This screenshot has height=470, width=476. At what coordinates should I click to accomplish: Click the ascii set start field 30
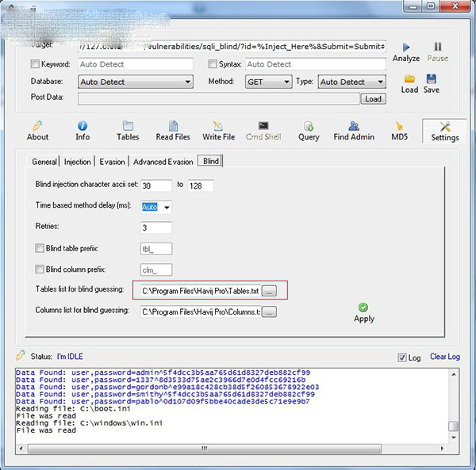pyautogui.click(x=156, y=185)
